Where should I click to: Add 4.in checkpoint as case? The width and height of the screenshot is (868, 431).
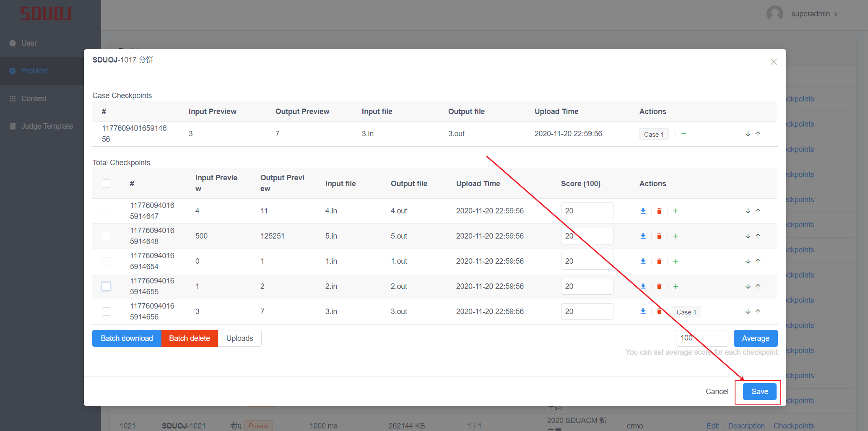(676, 211)
